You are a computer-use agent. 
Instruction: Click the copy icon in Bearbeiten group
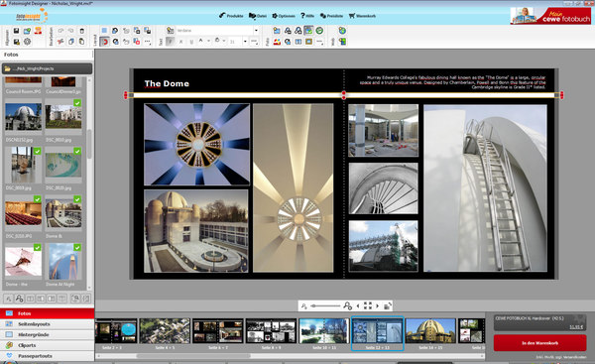click(x=71, y=42)
